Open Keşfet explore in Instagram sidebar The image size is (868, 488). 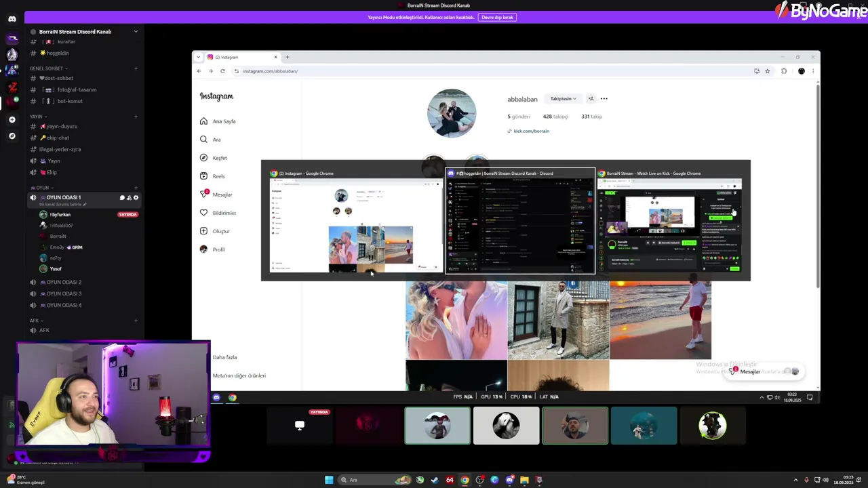click(213, 158)
